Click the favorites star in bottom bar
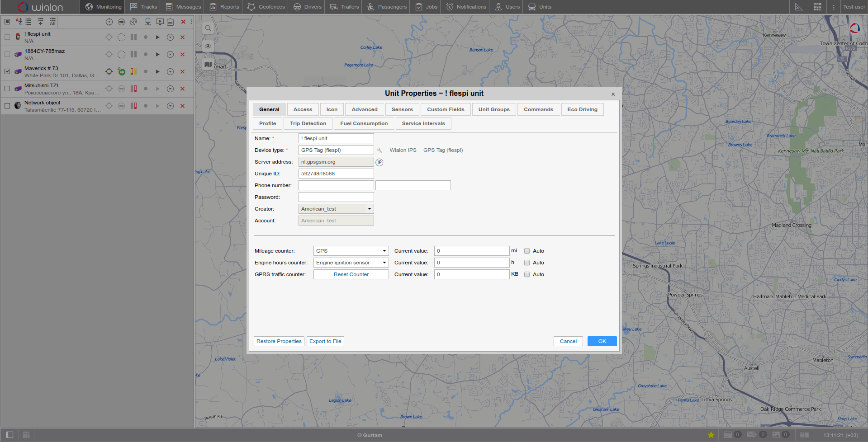868x442 pixels. [711, 435]
